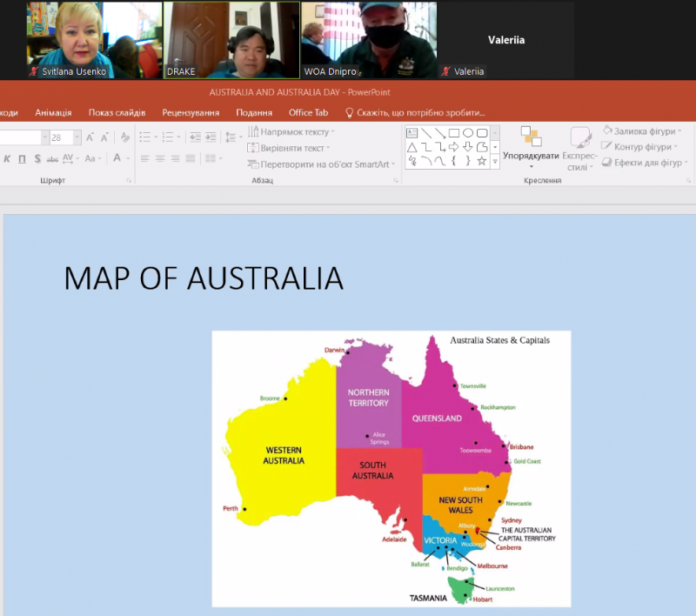Select the Elbow Connector shape
Viewport: 696px width, 616px height.
(426, 147)
